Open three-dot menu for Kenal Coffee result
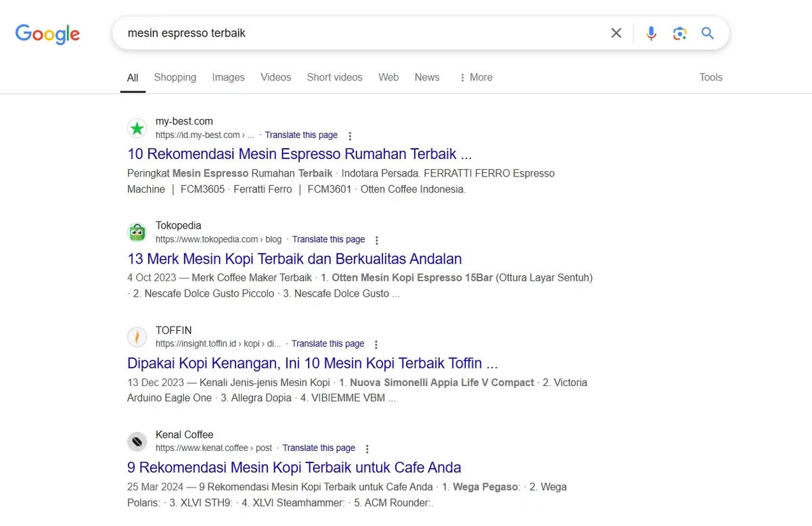 pos(367,449)
